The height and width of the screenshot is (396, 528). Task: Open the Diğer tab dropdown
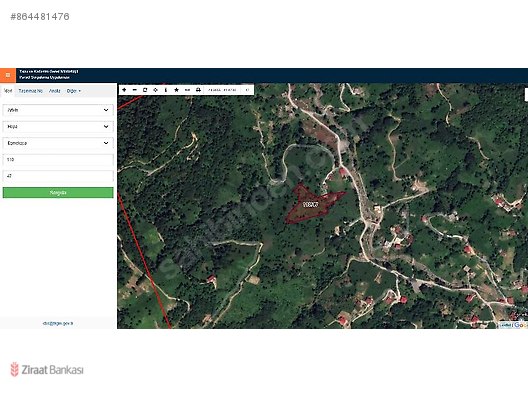point(74,91)
